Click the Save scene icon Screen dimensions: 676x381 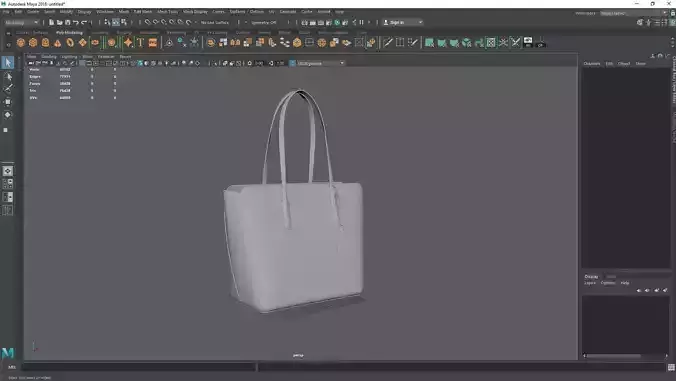(x=68, y=22)
